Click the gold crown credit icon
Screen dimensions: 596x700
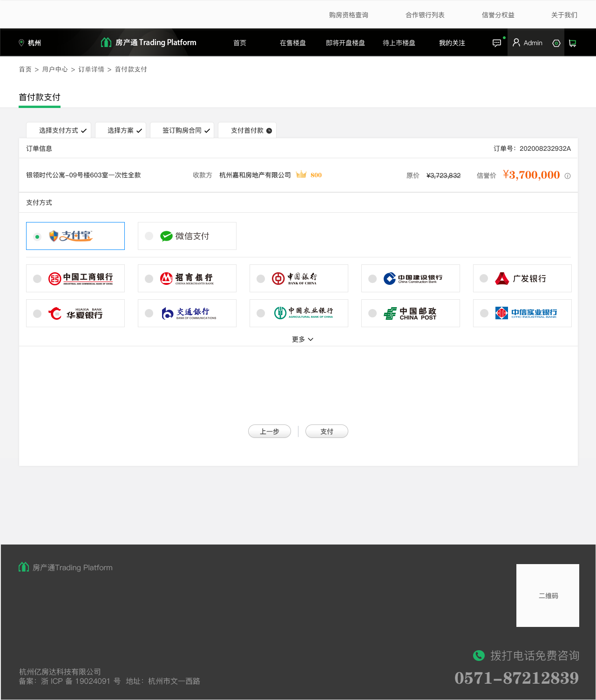[x=301, y=175]
